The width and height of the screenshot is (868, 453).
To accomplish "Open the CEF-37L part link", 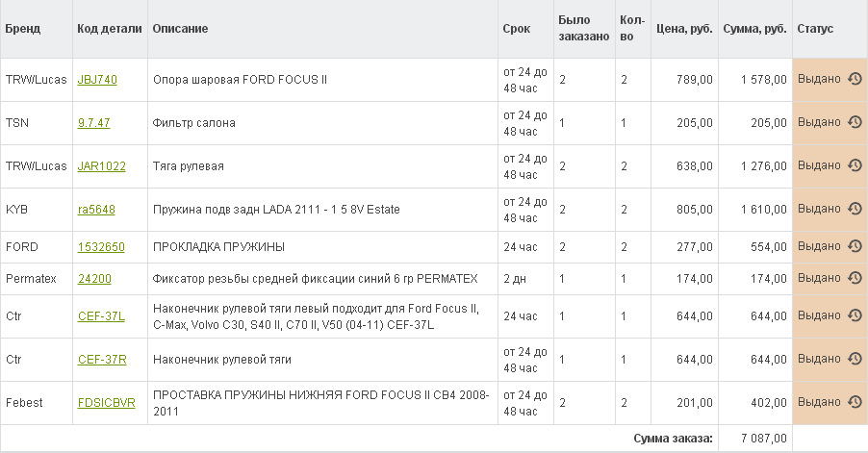I will pos(101,316).
